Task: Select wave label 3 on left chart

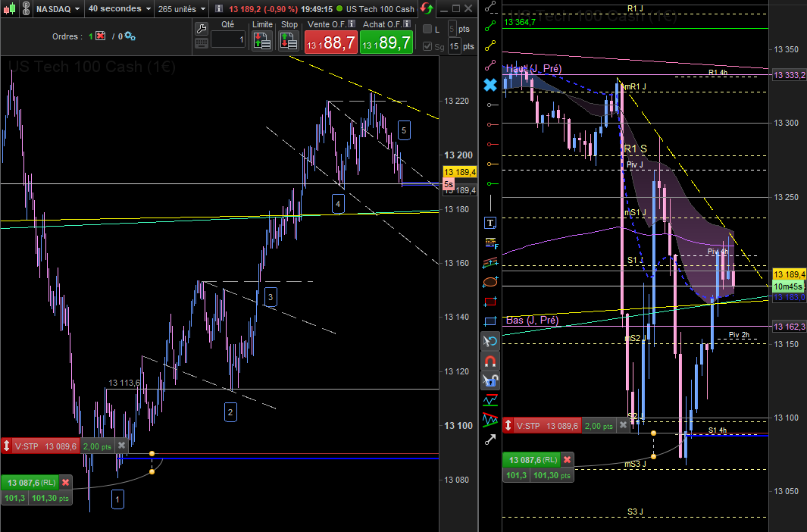Action: tap(271, 297)
